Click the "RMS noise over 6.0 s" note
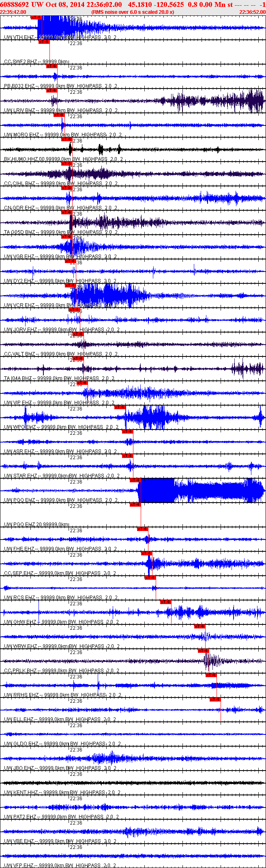Screen dimensions: 266x868 click(x=133, y=12)
